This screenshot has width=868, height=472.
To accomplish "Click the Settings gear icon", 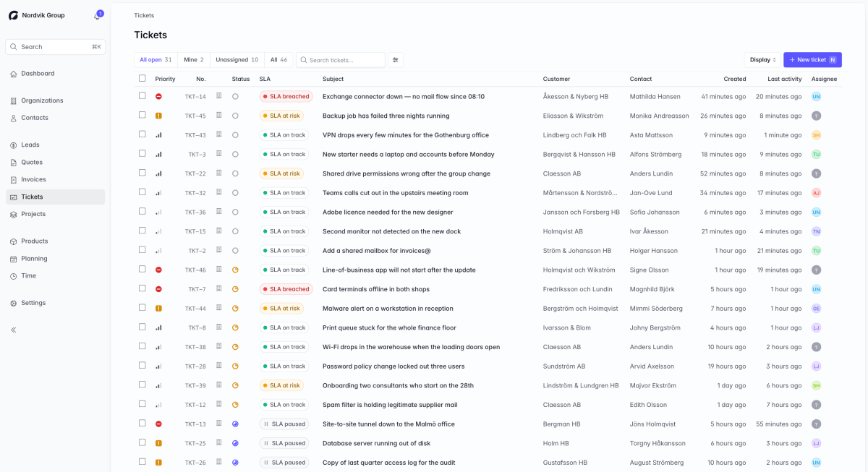I will tap(14, 303).
